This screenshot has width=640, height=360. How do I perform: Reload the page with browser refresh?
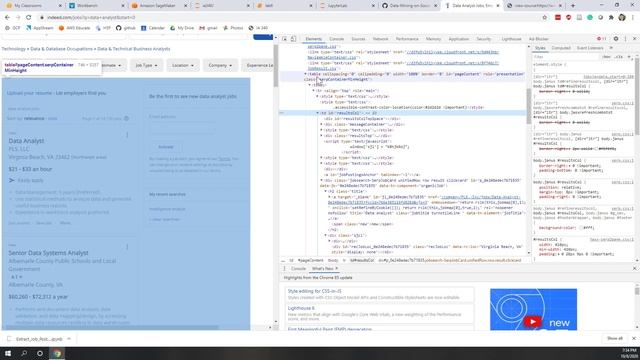click(28, 18)
